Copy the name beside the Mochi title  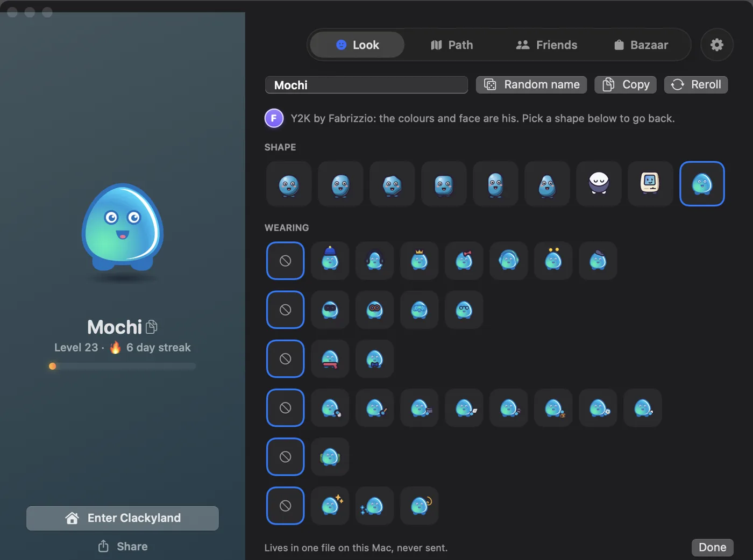(152, 327)
